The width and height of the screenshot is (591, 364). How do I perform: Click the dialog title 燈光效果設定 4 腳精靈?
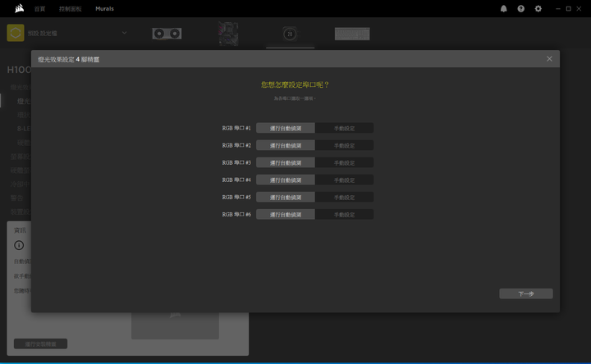coord(69,60)
